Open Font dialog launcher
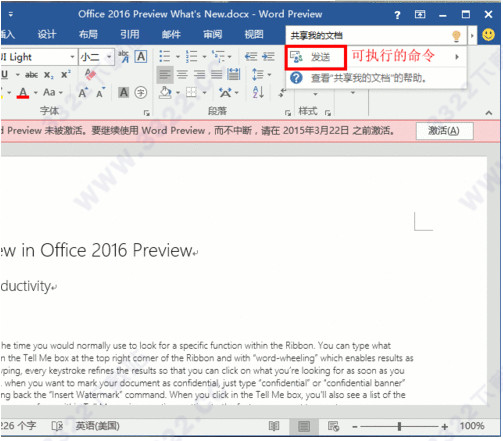 pos(146,113)
